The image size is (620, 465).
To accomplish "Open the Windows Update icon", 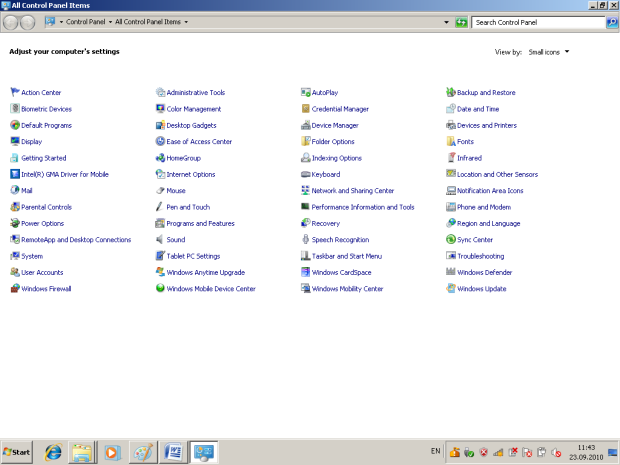I will [451, 288].
